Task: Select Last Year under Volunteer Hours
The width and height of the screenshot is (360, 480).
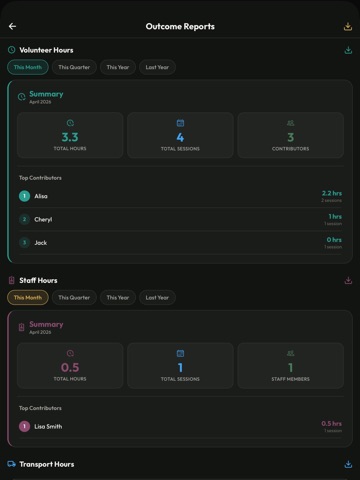Action: (x=157, y=67)
